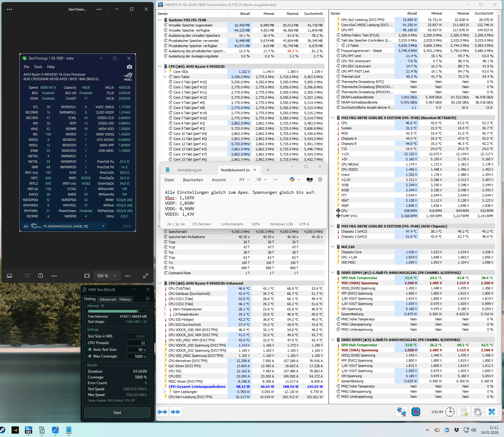Collapse the Kern-Takte tree node
504x437 pixels.
(165, 77)
